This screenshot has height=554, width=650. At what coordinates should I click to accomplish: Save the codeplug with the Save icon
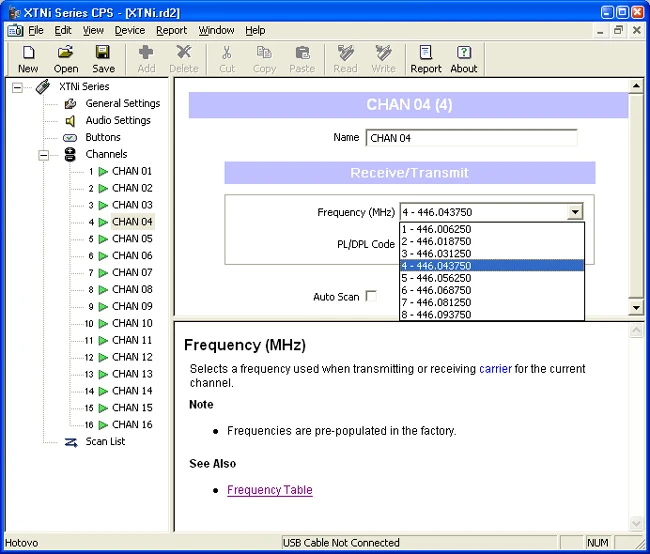(x=103, y=58)
